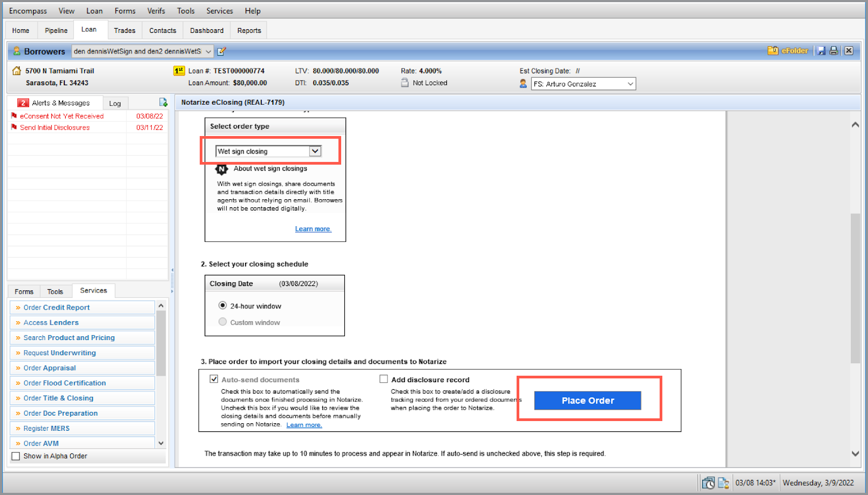Switch to the Pipeline tab
The width and height of the screenshot is (868, 495).
56,30
